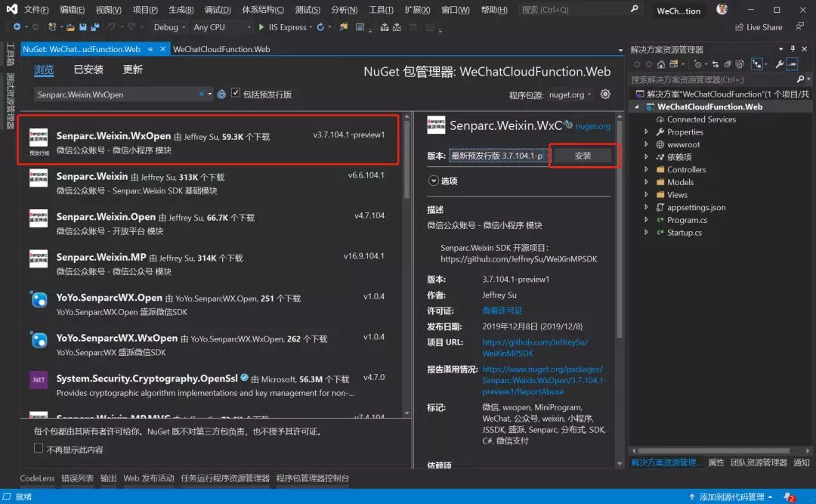Open the nuget.org package source dropdown
The height and width of the screenshot is (504, 816).
pos(570,94)
